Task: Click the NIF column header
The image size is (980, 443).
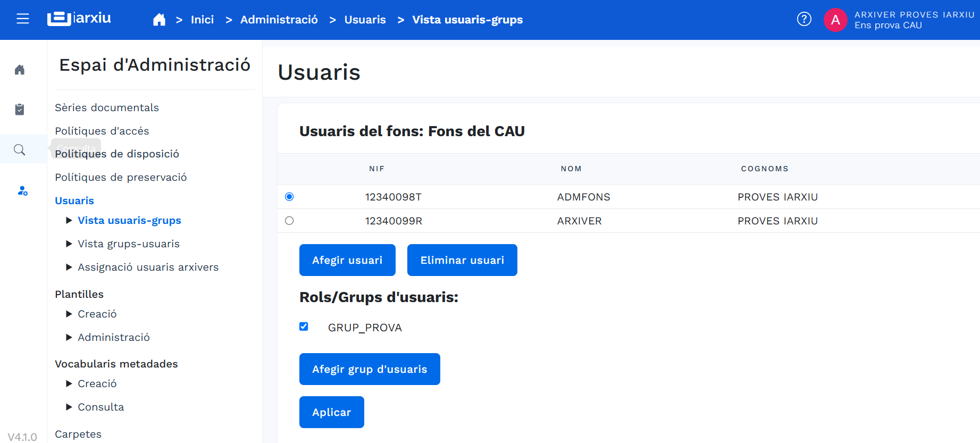Action: pyautogui.click(x=376, y=169)
